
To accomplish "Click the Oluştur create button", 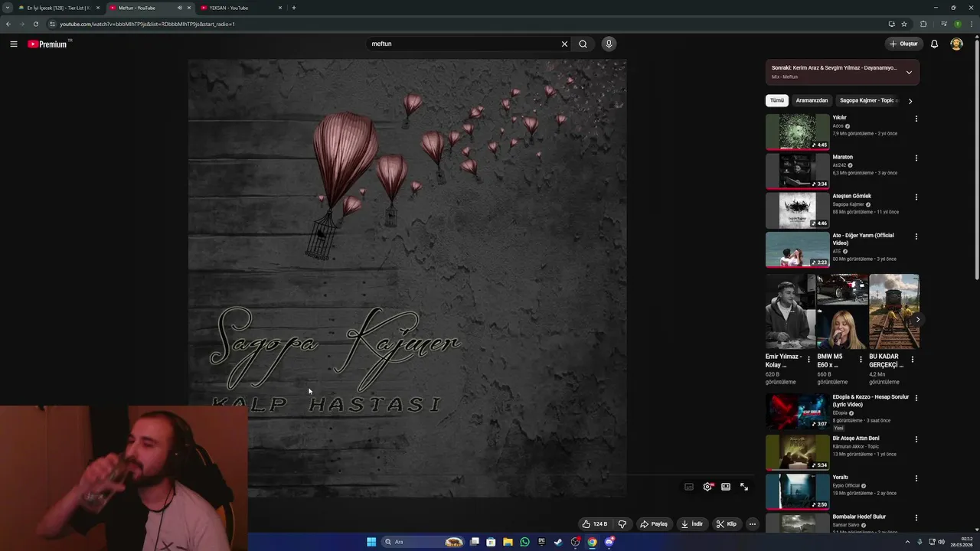I will [903, 44].
